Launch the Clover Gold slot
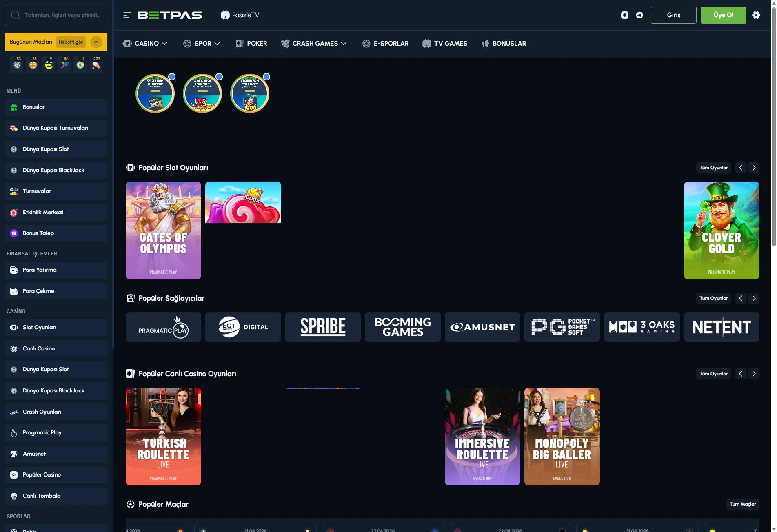 pos(721,231)
